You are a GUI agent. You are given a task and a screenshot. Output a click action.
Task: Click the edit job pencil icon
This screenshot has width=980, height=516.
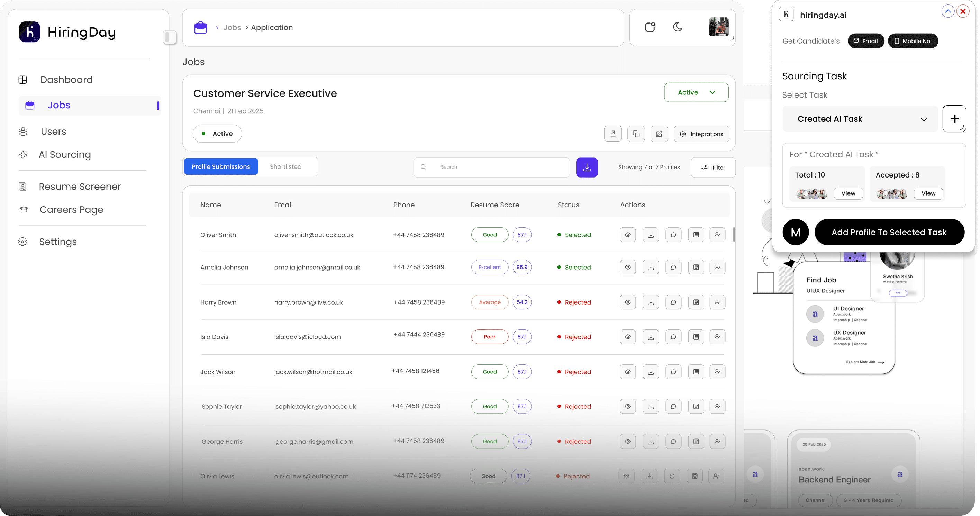pos(659,134)
